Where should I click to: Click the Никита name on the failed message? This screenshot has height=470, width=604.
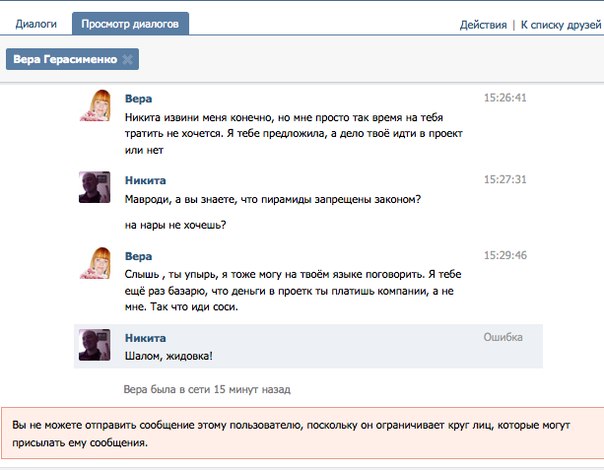click(x=145, y=338)
